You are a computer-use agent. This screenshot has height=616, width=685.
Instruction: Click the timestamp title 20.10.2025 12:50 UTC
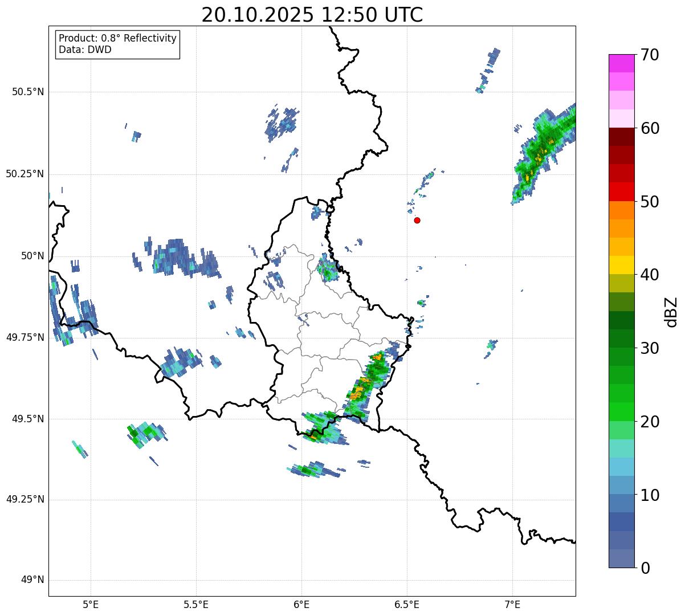click(312, 15)
